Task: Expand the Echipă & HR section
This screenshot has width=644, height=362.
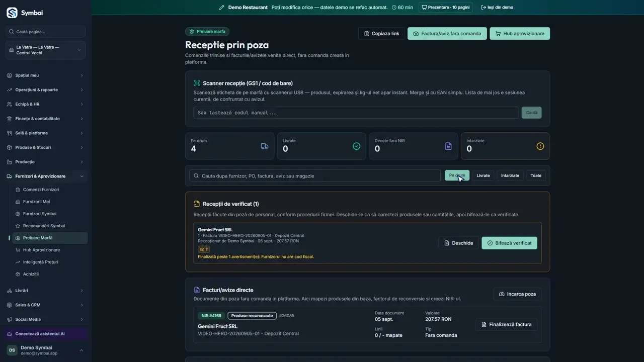Action: pyautogui.click(x=45, y=105)
